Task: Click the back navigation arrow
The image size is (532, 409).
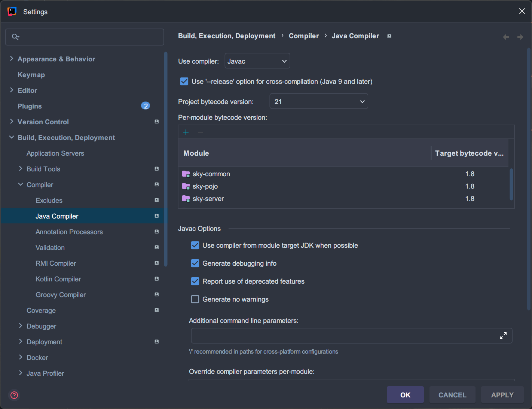Action: click(506, 37)
